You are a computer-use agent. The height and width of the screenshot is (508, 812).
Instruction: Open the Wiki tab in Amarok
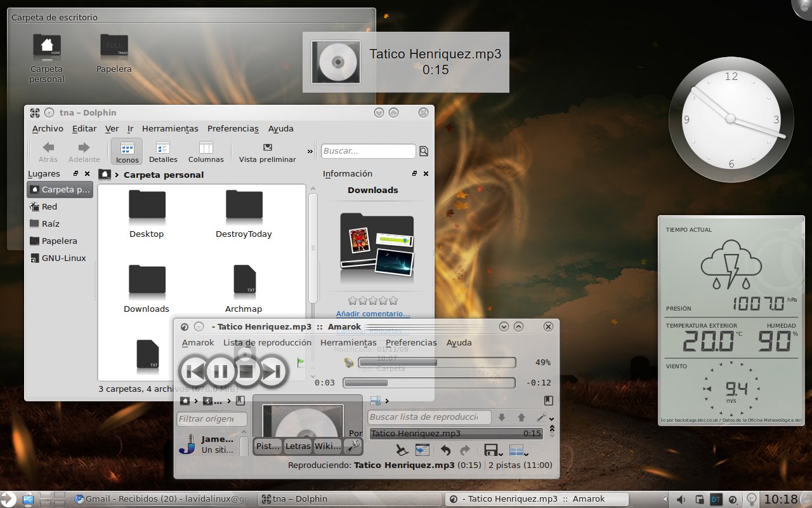pyautogui.click(x=327, y=446)
